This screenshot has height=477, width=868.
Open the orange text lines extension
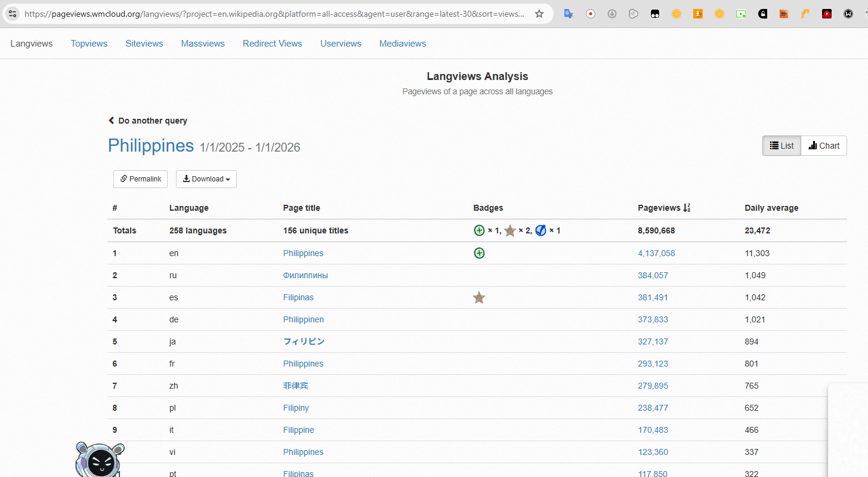click(x=784, y=14)
